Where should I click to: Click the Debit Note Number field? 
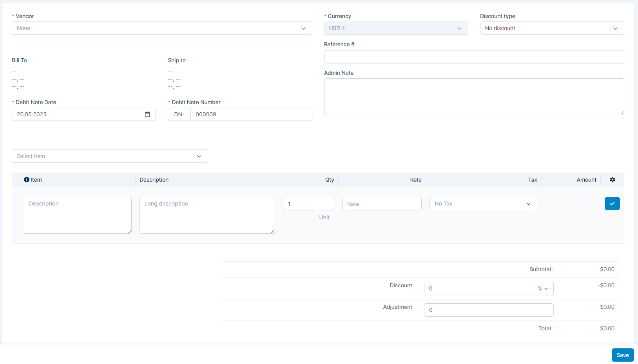[251, 114]
